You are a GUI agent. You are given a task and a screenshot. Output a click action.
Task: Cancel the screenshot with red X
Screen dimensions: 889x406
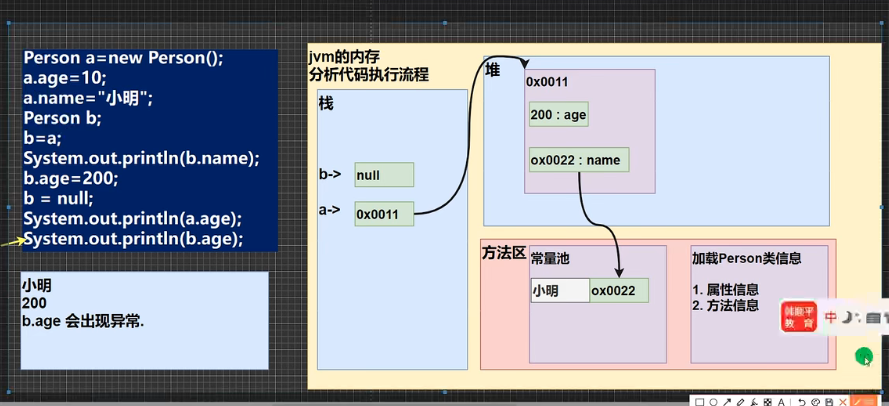click(x=843, y=402)
